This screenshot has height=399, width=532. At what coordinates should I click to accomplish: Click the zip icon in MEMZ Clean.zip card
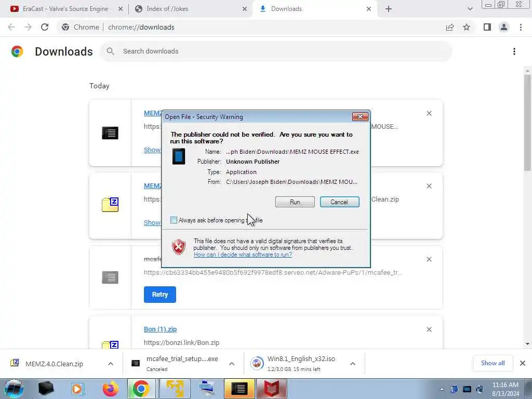[x=110, y=205]
